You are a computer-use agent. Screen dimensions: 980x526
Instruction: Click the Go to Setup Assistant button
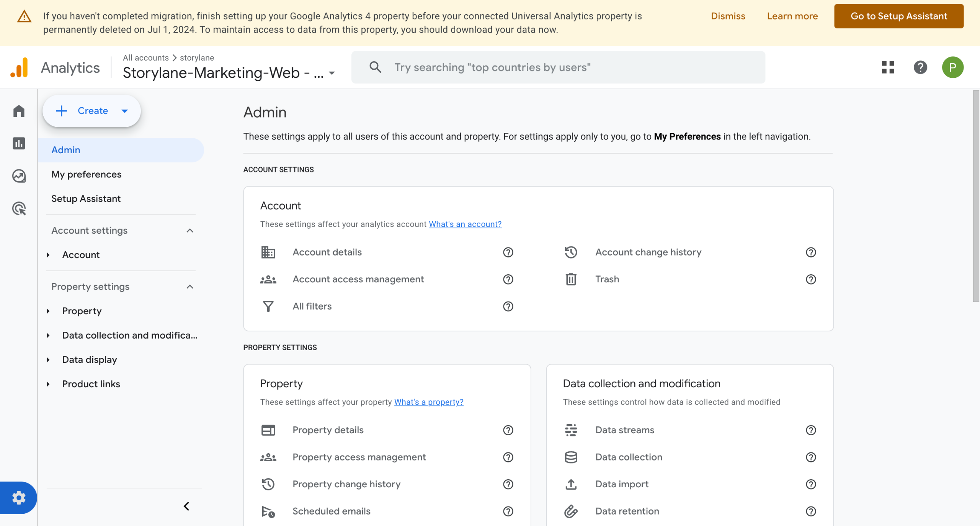pyautogui.click(x=899, y=16)
